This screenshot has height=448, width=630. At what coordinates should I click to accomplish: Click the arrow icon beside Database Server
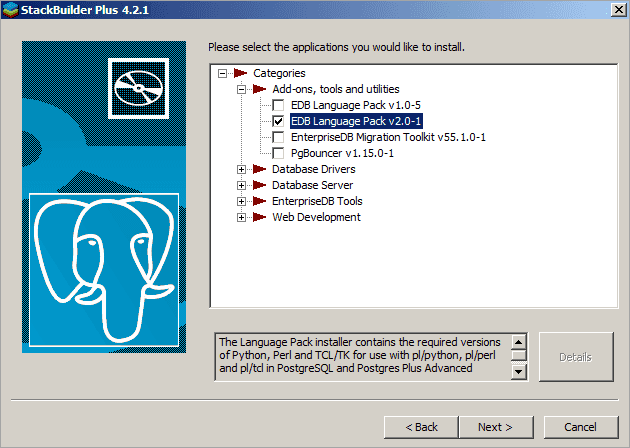[260, 185]
